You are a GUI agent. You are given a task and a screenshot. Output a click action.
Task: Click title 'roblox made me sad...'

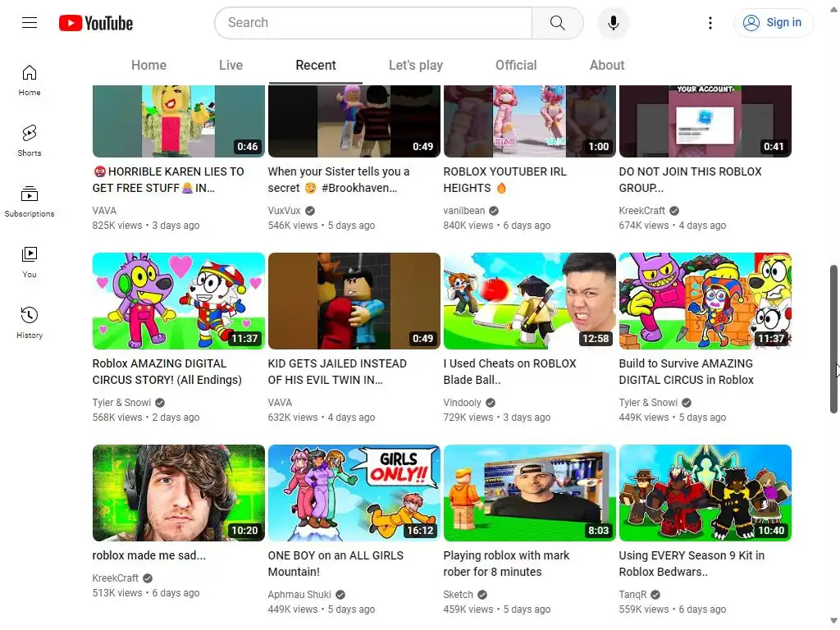149,555
